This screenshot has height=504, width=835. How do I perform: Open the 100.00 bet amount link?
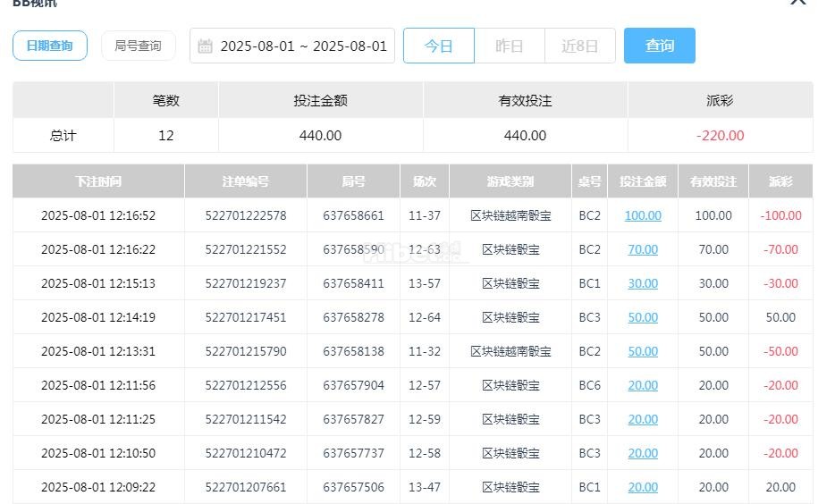[x=643, y=215]
